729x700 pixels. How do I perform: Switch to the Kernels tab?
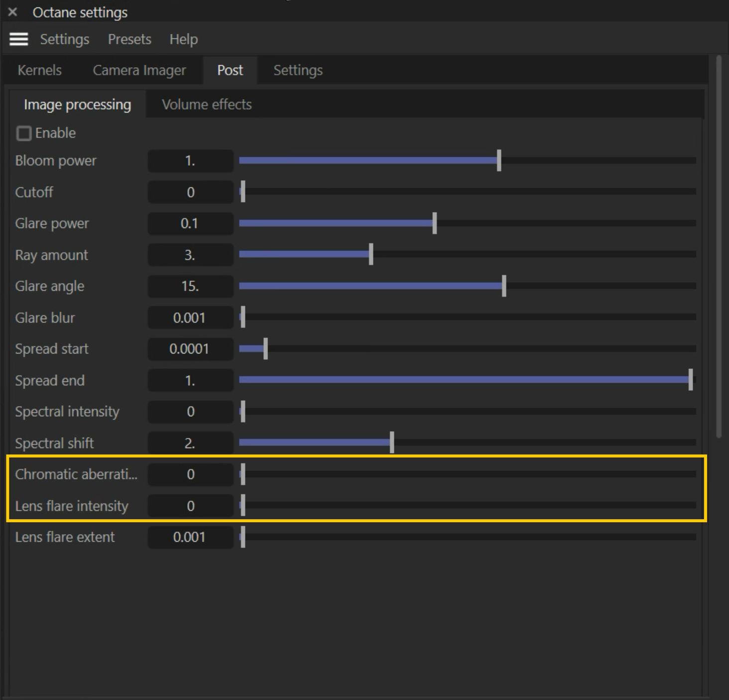coord(40,70)
